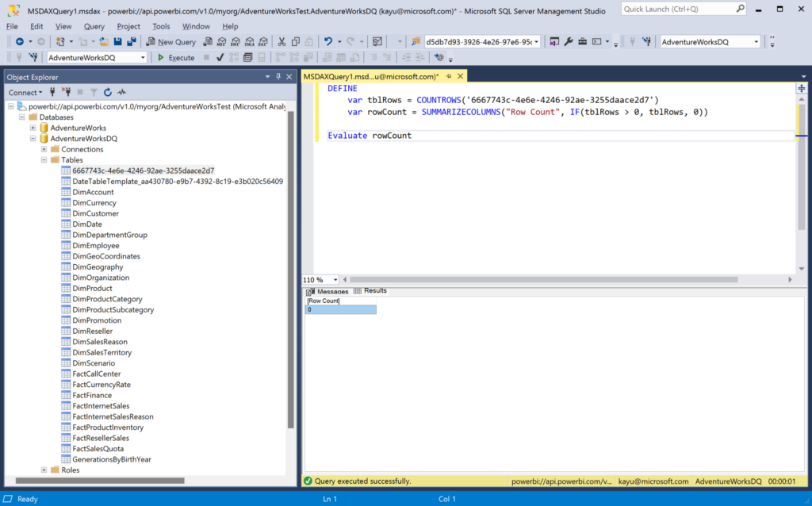Click the Copy icon in toolbar
This screenshot has width=812, height=506.
[x=296, y=42]
